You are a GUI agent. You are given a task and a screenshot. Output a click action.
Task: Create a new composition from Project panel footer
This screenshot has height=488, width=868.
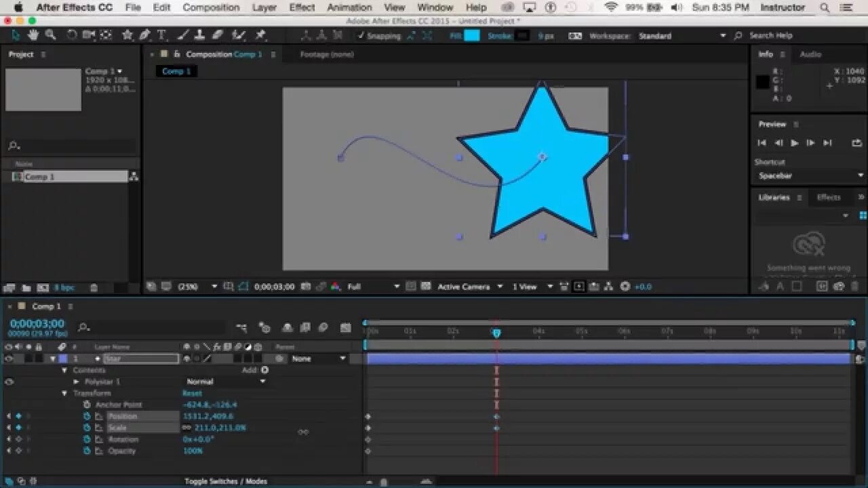pyautogui.click(x=43, y=288)
